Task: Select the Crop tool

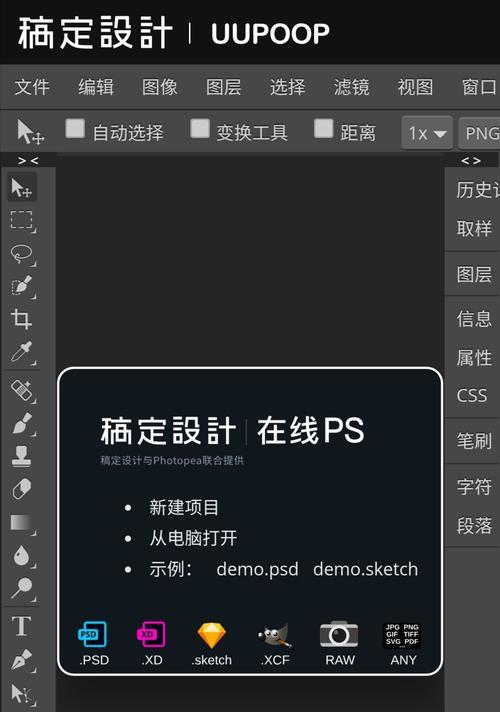Action: click(x=21, y=319)
